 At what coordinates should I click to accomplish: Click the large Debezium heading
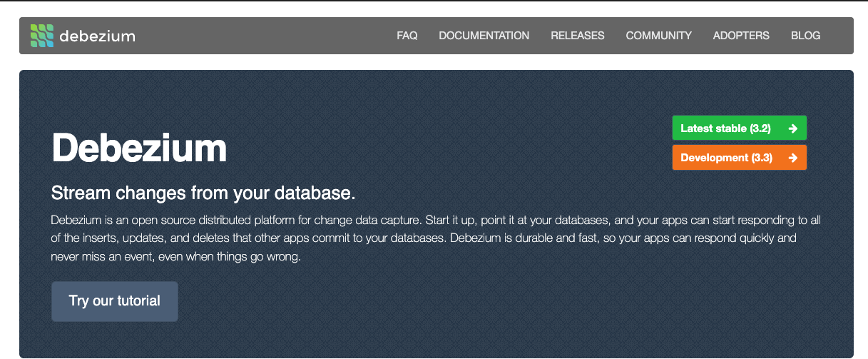(139, 148)
